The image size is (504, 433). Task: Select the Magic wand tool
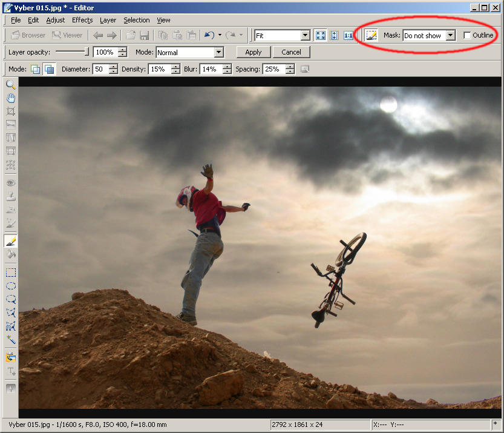point(11,340)
